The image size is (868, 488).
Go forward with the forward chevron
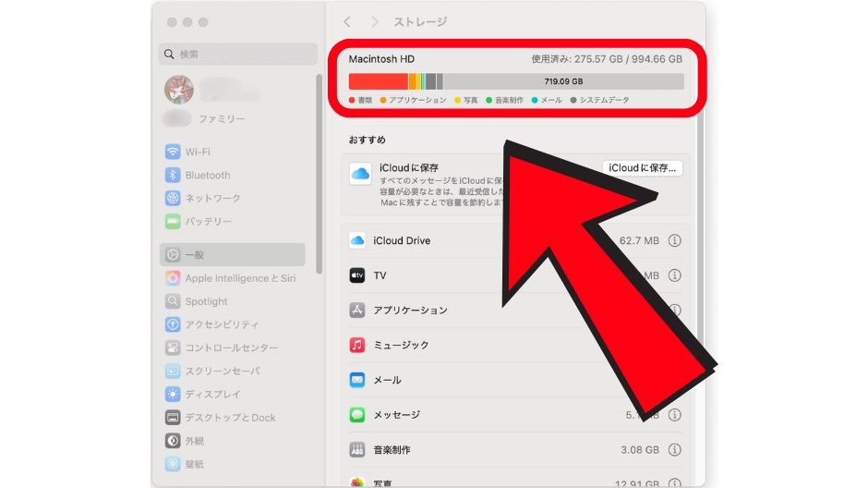pyautogui.click(x=375, y=21)
